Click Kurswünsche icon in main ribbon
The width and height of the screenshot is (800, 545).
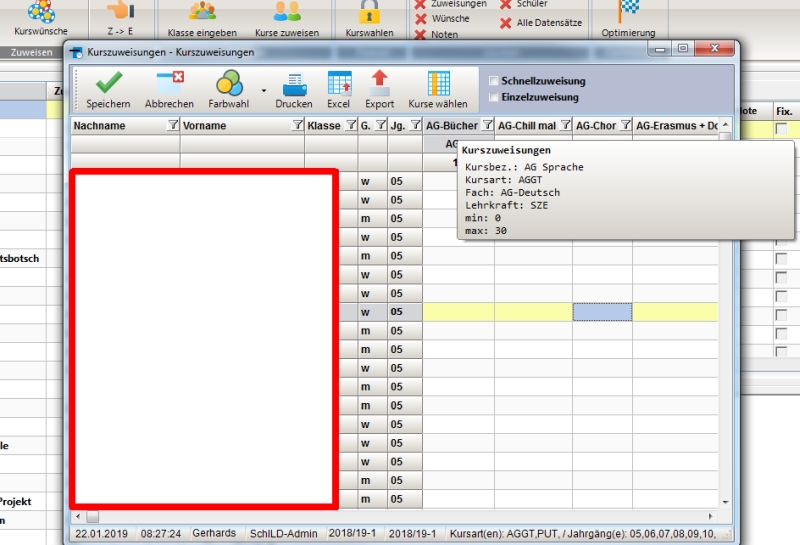pos(41,12)
